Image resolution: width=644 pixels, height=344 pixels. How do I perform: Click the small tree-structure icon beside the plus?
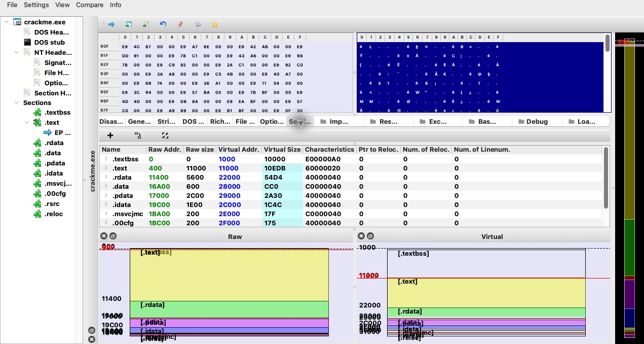[x=137, y=135]
